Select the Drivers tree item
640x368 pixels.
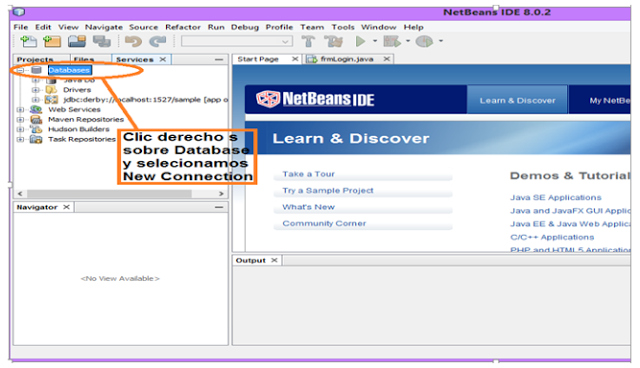(77, 90)
